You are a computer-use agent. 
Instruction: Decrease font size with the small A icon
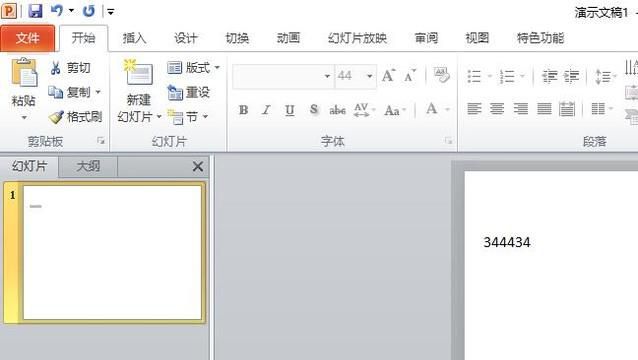[410, 76]
